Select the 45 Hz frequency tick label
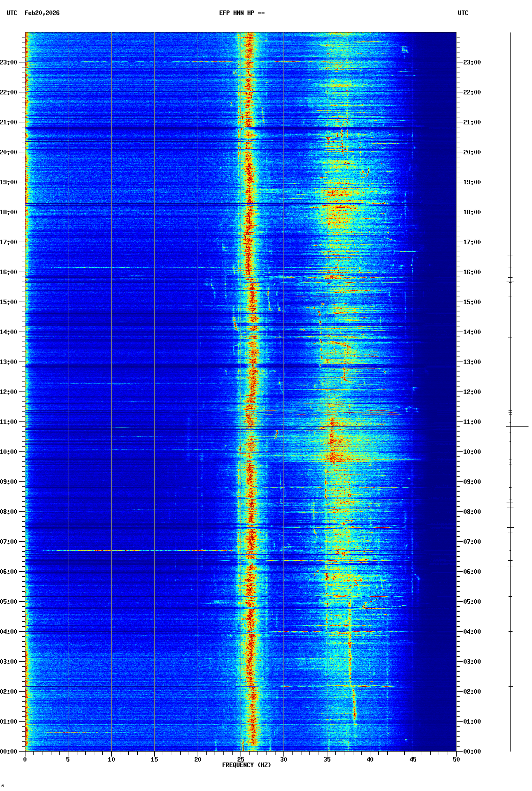This screenshot has width=532, height=791. click(x=413, y=760)
